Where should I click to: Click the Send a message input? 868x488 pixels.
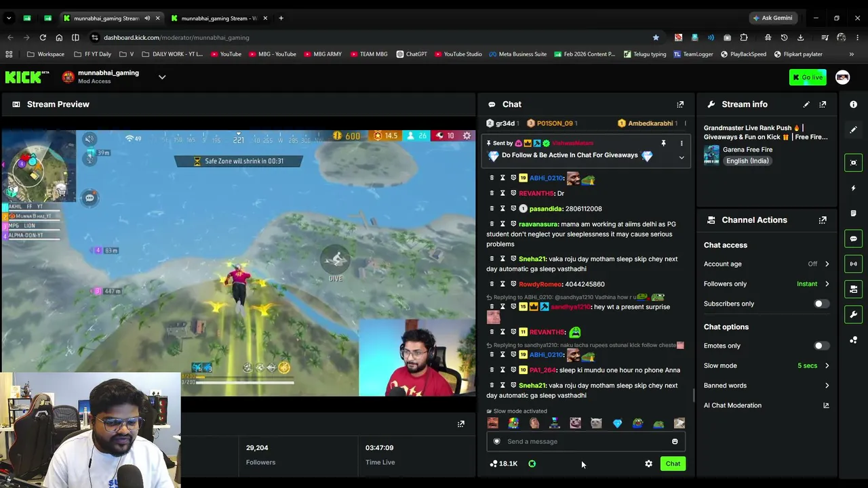pyautogui.click(x=586, y=441)
